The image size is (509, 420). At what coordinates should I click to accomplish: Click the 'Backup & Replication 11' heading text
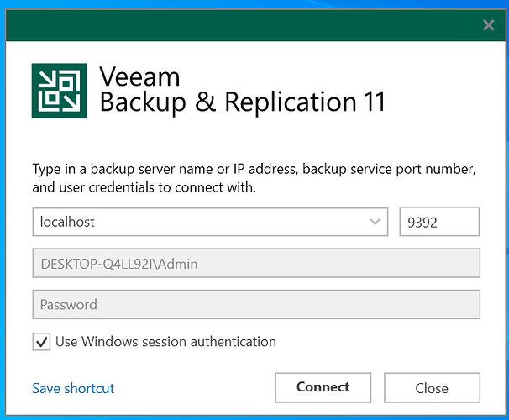(x=242, y=102)
